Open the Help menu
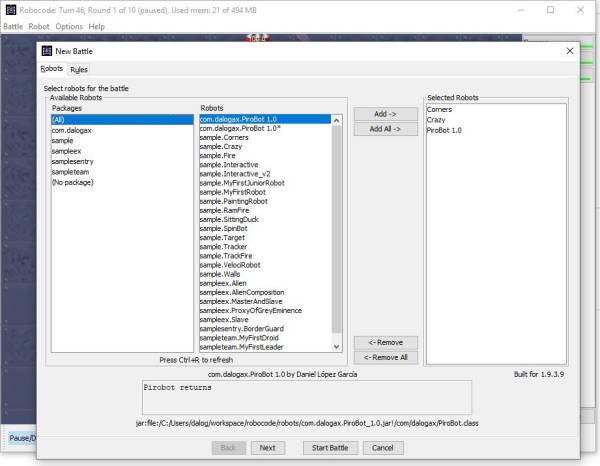Screen dimensions: 600x466 pos(96,26)
